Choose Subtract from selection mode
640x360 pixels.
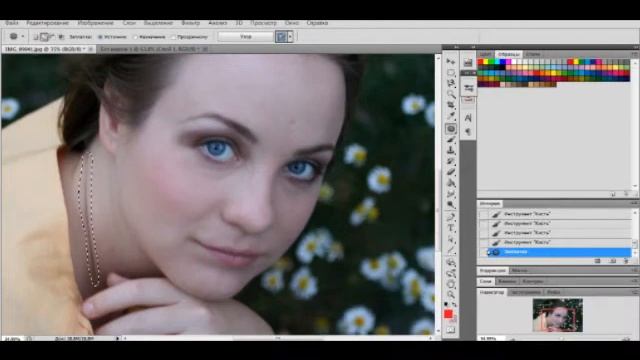pos(52,37)
